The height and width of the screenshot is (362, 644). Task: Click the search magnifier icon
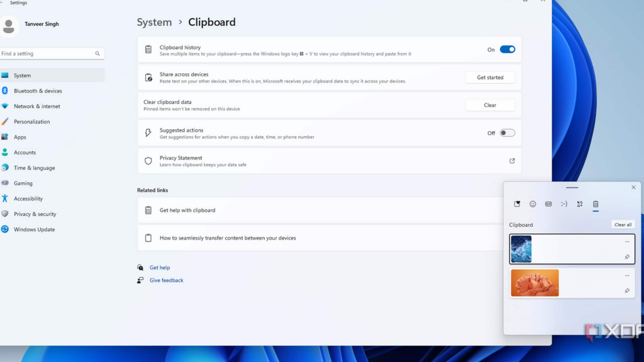pos(97,54)
